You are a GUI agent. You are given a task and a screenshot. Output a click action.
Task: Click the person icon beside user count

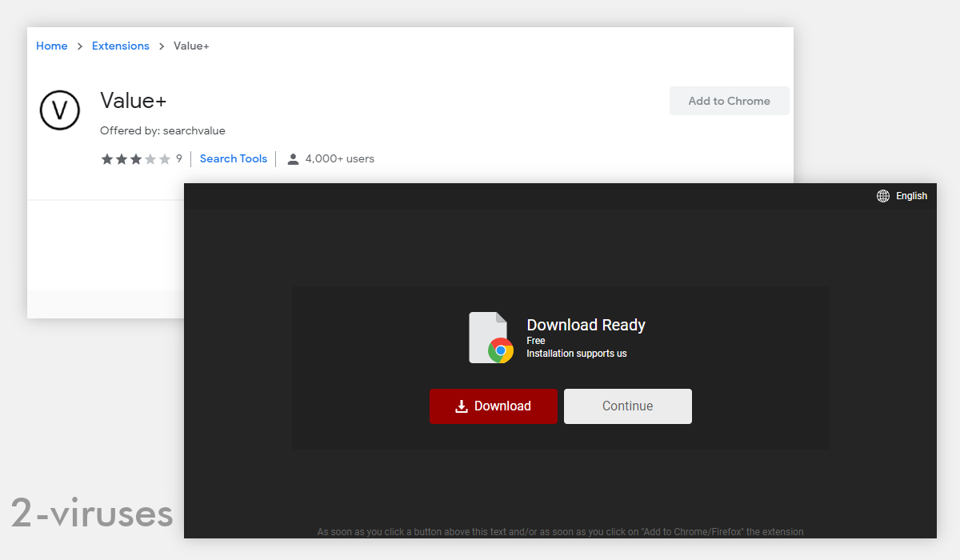click(x=294, y=158)
